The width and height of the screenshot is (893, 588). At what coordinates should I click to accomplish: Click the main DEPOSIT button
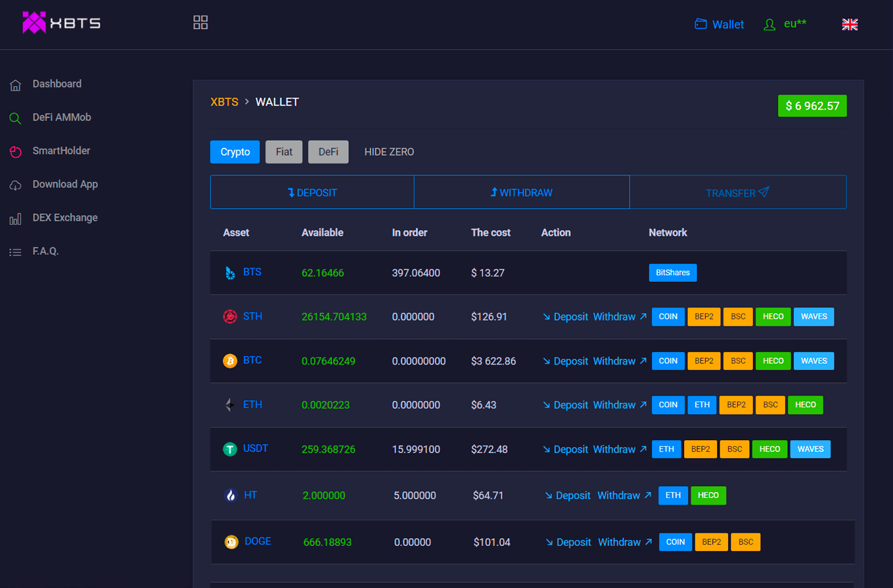point(312,192)
